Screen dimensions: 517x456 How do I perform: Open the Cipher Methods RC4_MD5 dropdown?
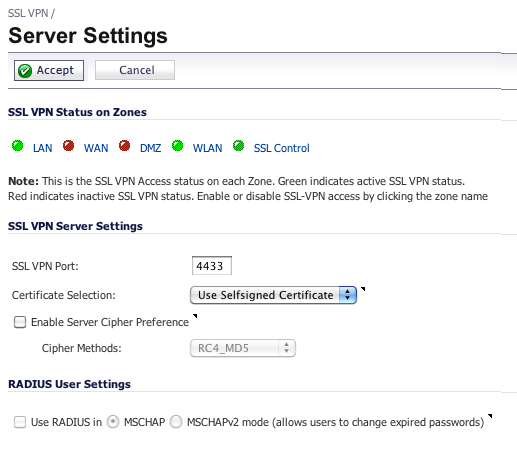(x=243, y=348)
